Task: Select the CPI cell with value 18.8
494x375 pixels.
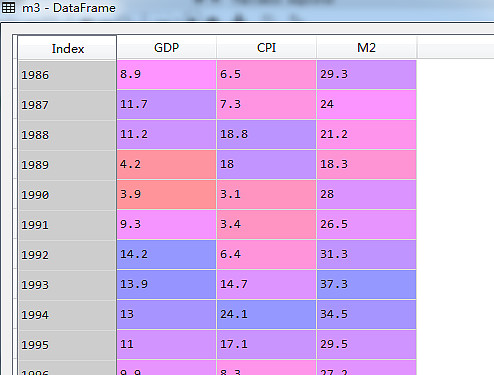Action: [x=266, y=135]
